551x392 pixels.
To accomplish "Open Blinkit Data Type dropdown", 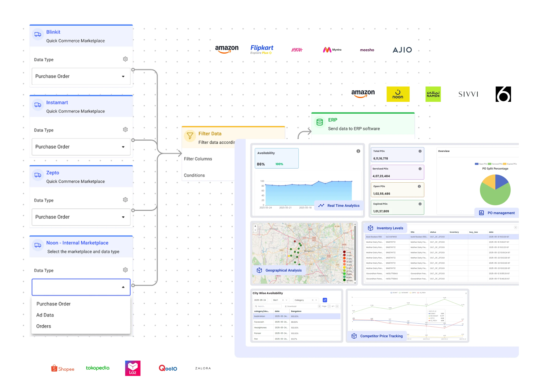I will click(81, 76).
